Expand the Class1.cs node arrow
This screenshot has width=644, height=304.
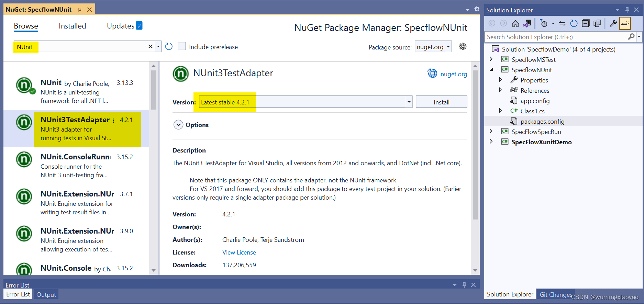point(500,111)
